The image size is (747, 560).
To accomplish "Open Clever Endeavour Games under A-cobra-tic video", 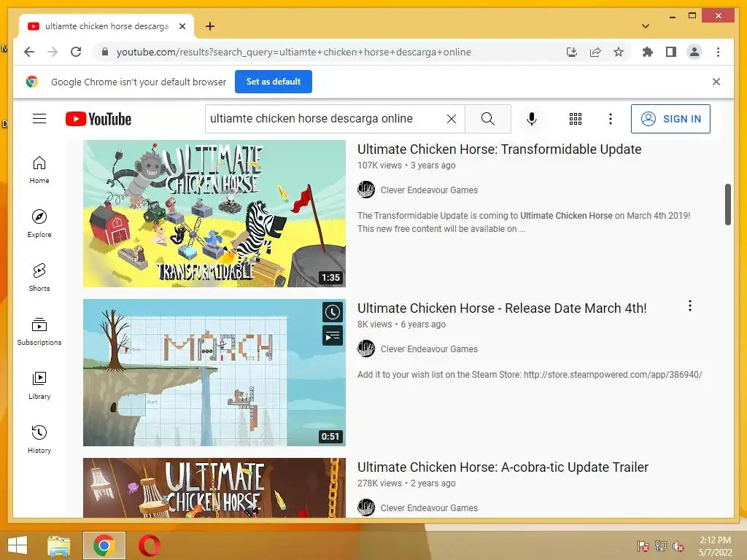I will click(429, 508).
